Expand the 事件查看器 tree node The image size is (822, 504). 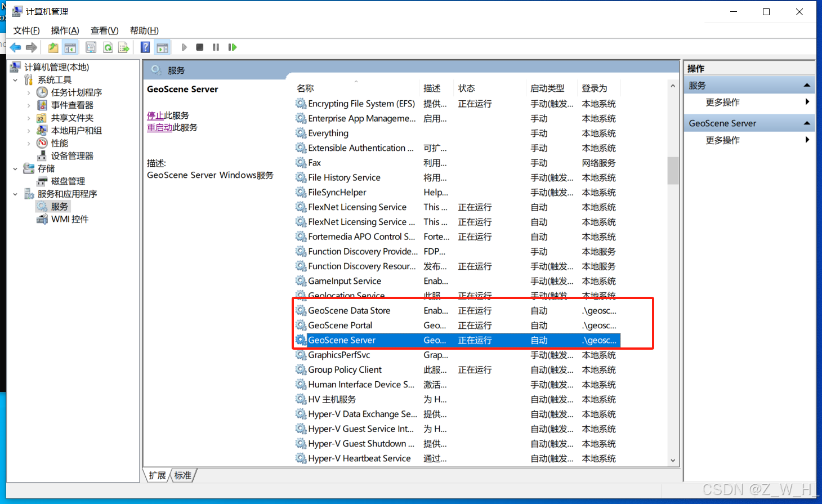29,105
